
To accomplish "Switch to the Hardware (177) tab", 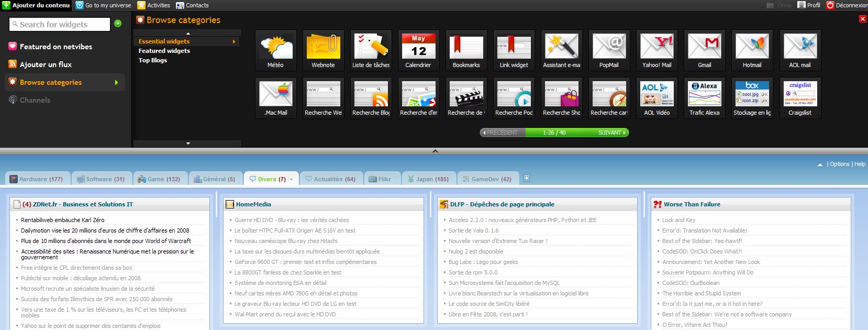I will click(37, 179).
